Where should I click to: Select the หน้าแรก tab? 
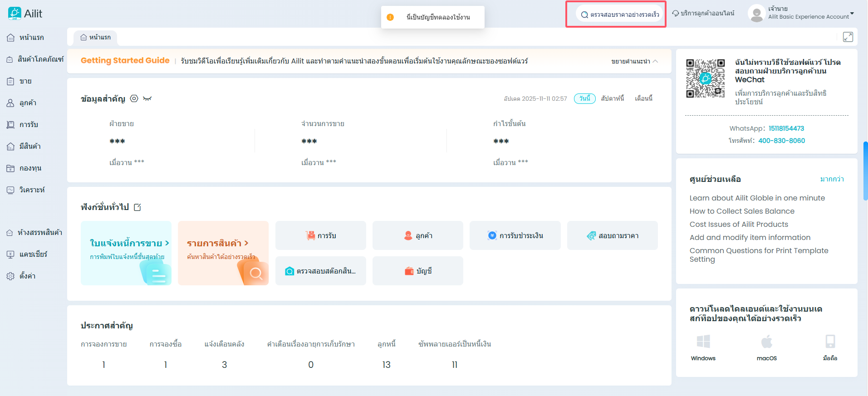click(95, 37)
